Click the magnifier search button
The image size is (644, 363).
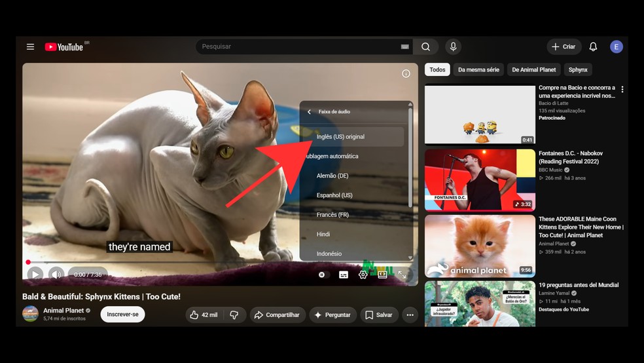click(x=425, y=47)
